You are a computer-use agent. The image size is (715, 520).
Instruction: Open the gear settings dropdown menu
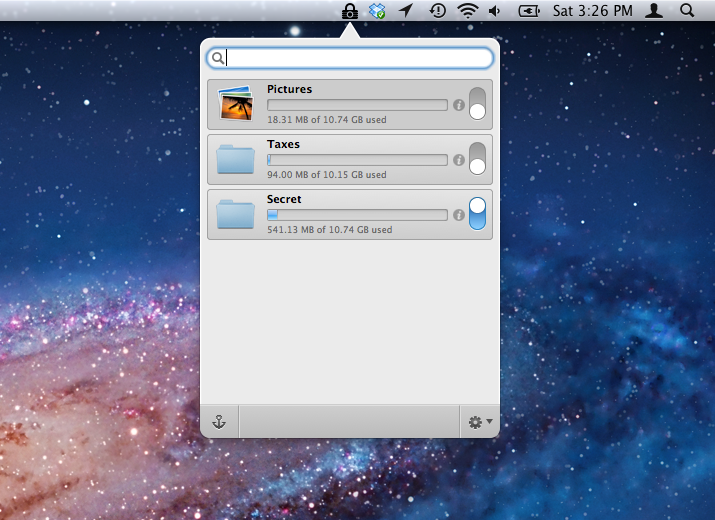(x=480, y=422)
